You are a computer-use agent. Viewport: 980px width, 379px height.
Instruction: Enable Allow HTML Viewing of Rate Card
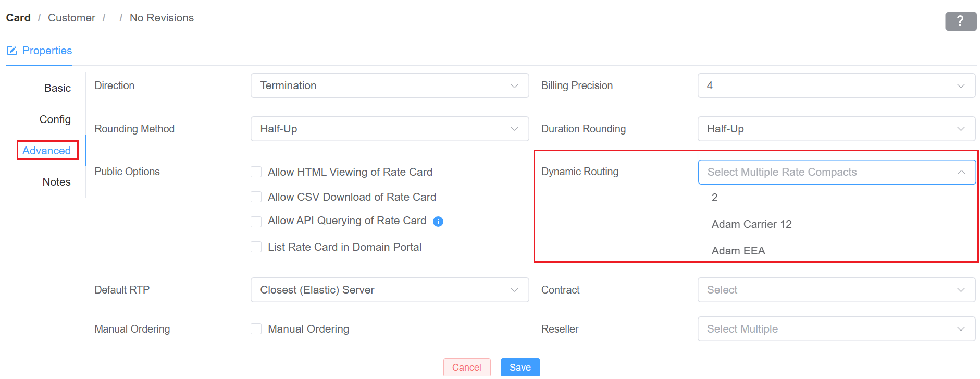tap(256, 172)
